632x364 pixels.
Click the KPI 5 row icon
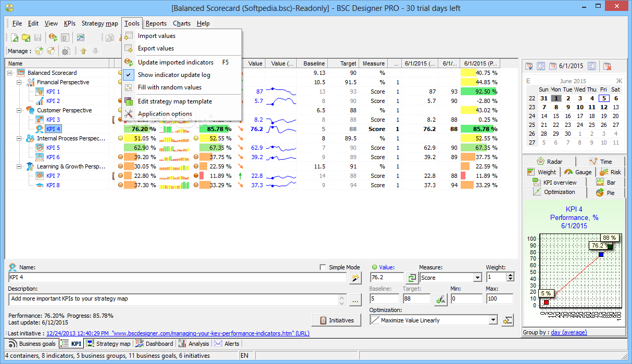click(x=40, y=148)
